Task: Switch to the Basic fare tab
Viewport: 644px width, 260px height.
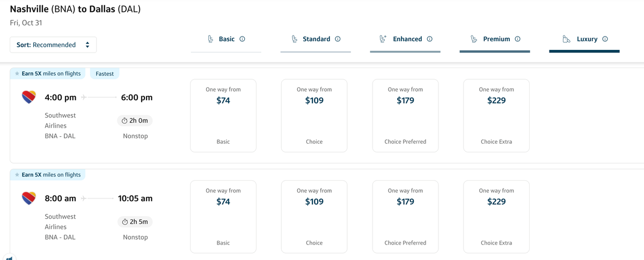Action: [x=226, y=40]
